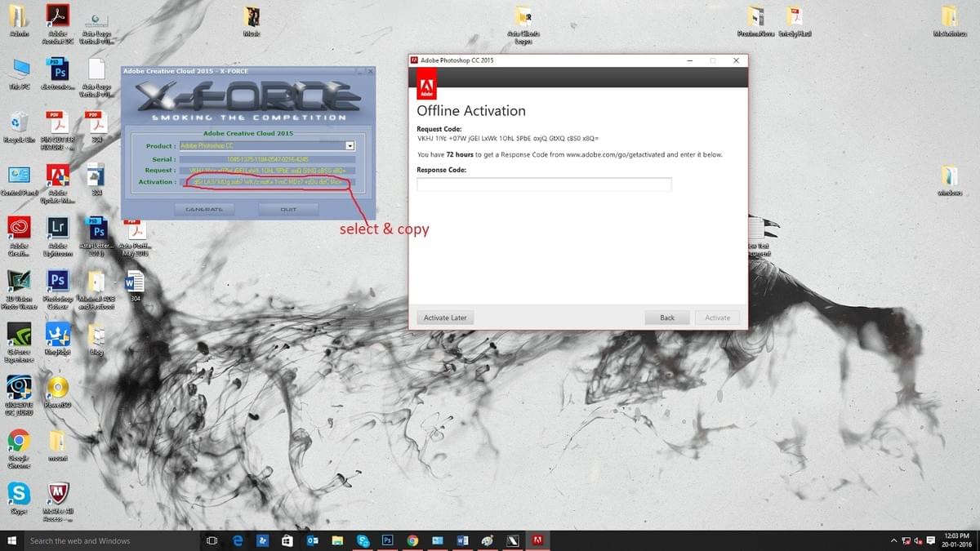The height and width of the screenshot is (551, 980).
Task: Open the Start menu on the taskbar
Action: [11, 540]
